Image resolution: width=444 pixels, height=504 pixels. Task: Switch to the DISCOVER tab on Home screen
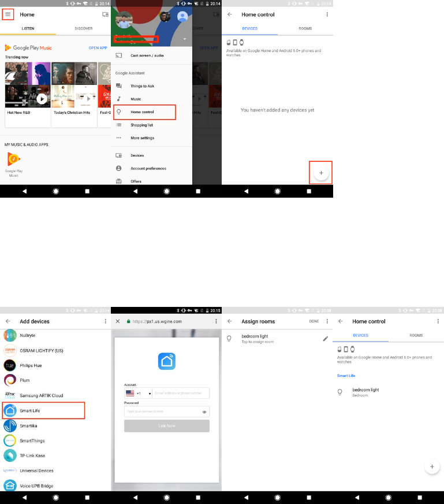coord(84,28)
